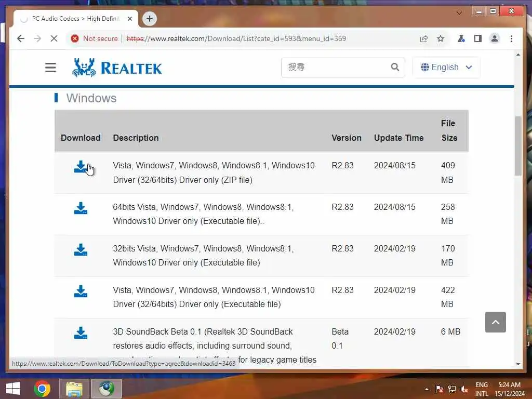
Task: Click the back-to-top arrow button
Action: [x=495, y=322]
